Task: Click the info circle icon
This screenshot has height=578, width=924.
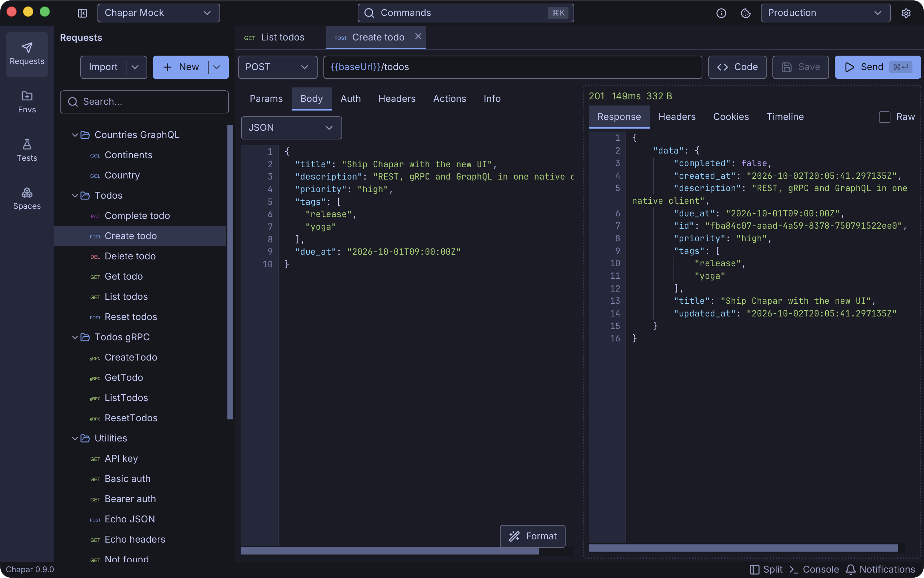Action: 721,13
